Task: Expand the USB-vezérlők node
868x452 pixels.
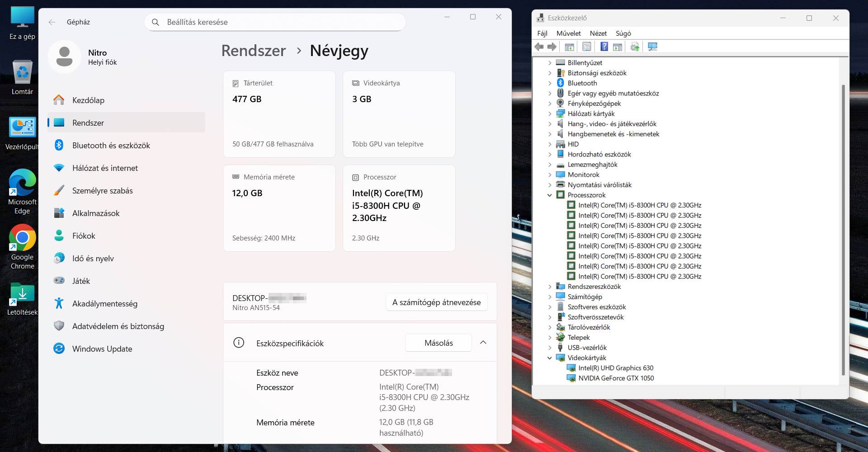Action: 550,348
